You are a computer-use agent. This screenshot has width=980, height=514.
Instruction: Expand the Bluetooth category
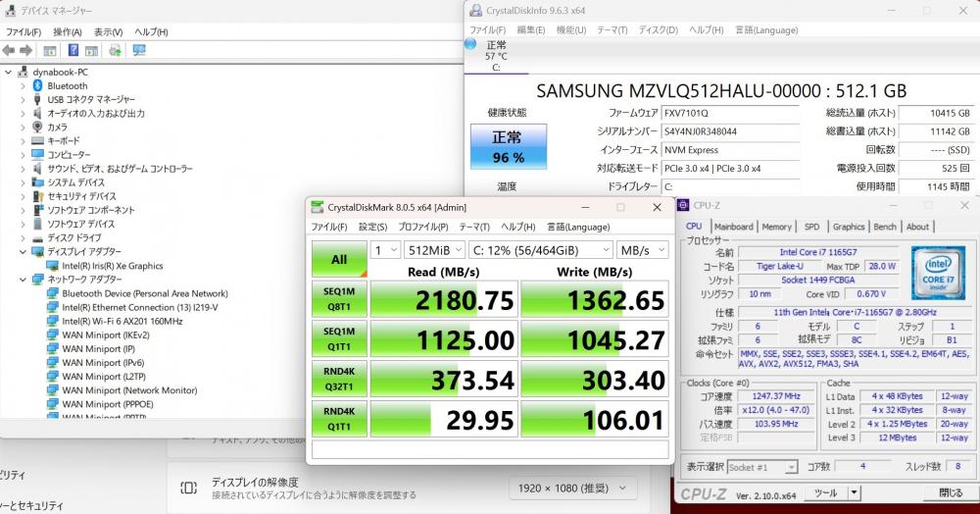coord(24,85)
